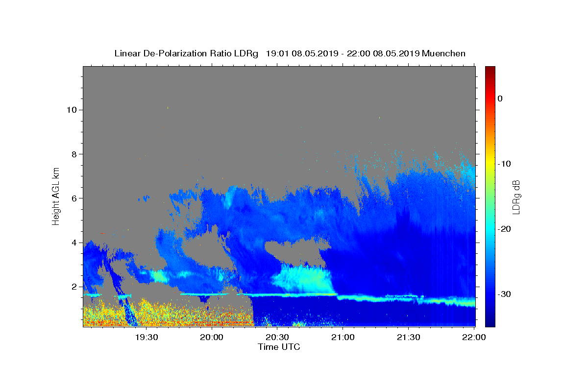The image size is (588, 392).
Task: Click the colorbar value -30
Action: pyautogui.click(x=505, y=294)
